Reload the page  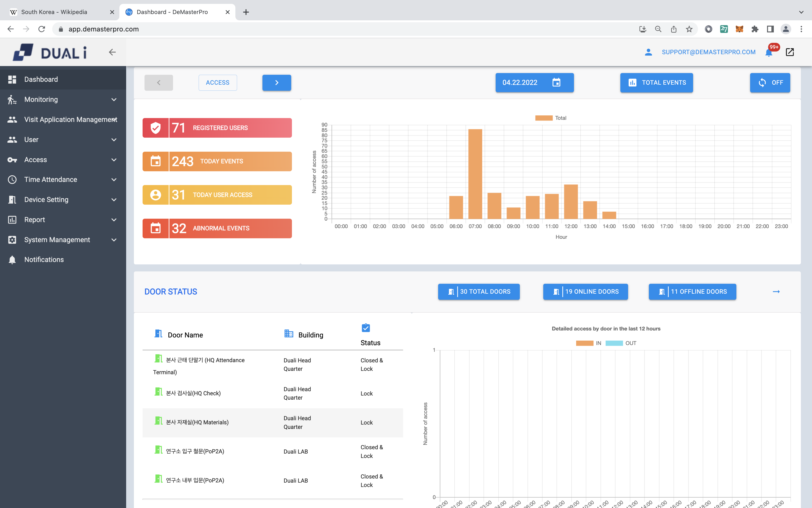(42, 29)
